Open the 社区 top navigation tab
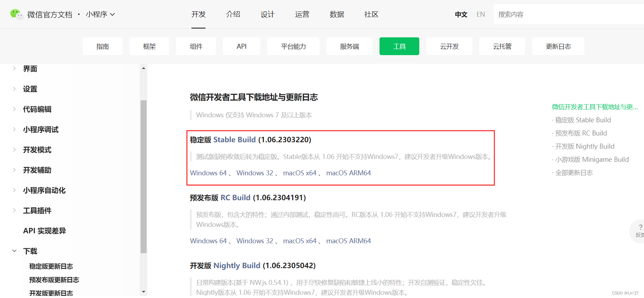 point(371,14)
